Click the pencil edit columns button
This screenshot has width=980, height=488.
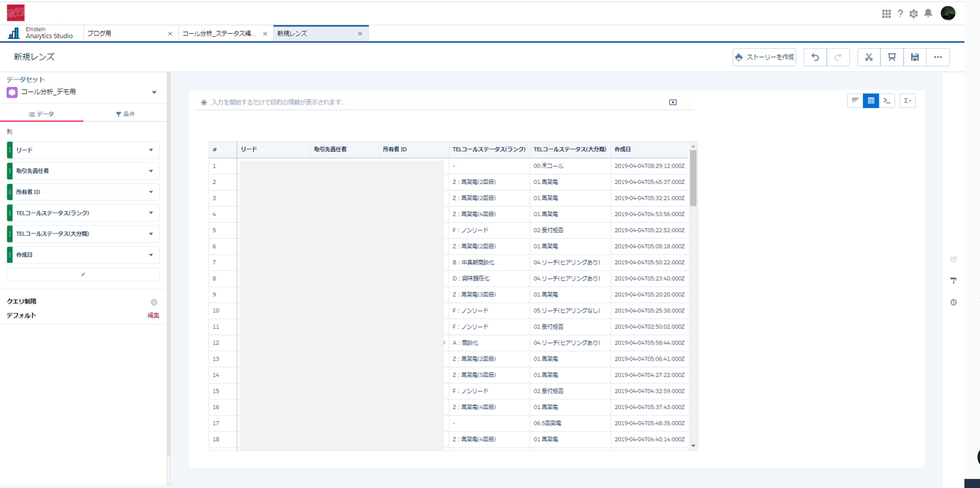tap(83, 275)
